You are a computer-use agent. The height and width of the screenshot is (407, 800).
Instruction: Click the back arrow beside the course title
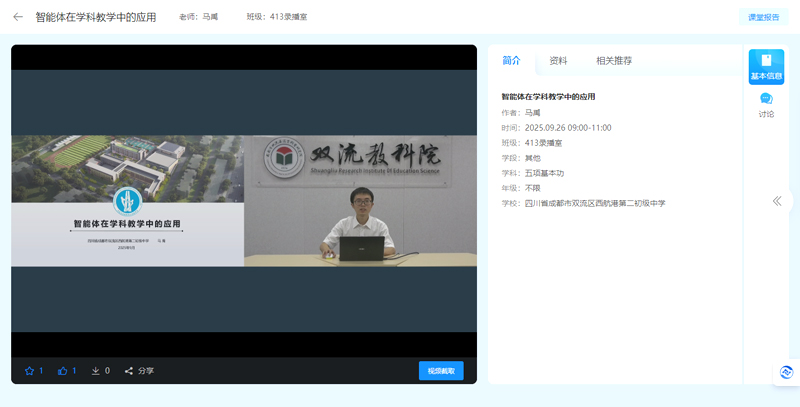tap(18, 17)
